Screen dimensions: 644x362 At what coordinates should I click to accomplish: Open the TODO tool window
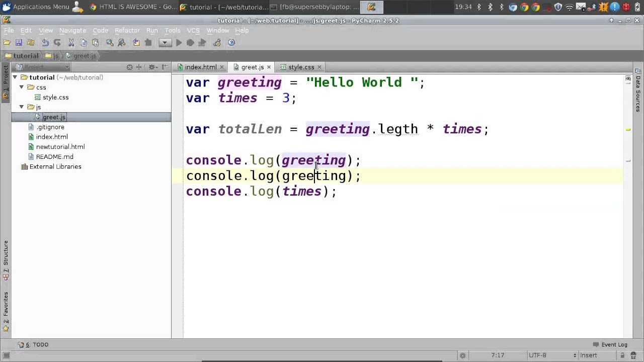tap(33, 344)
